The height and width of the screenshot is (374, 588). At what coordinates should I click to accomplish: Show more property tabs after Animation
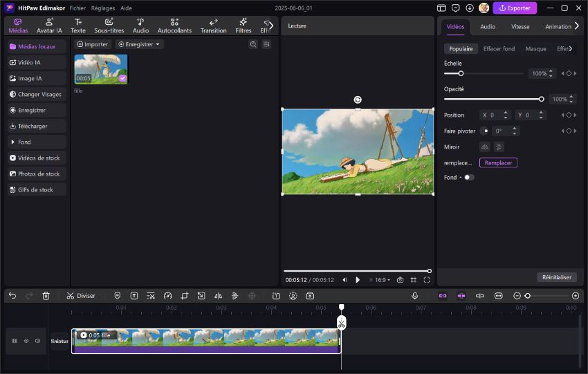577,26
